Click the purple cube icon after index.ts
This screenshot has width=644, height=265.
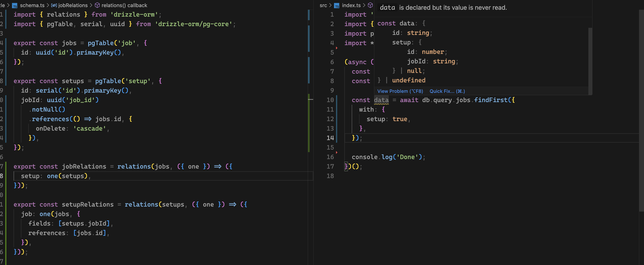click(370, 5)
